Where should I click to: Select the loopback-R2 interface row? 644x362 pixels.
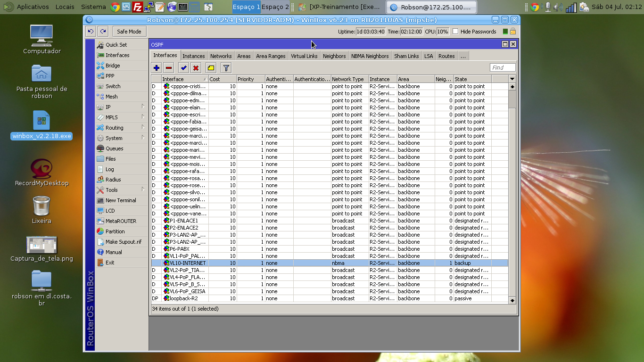click(x=330, y=298)
